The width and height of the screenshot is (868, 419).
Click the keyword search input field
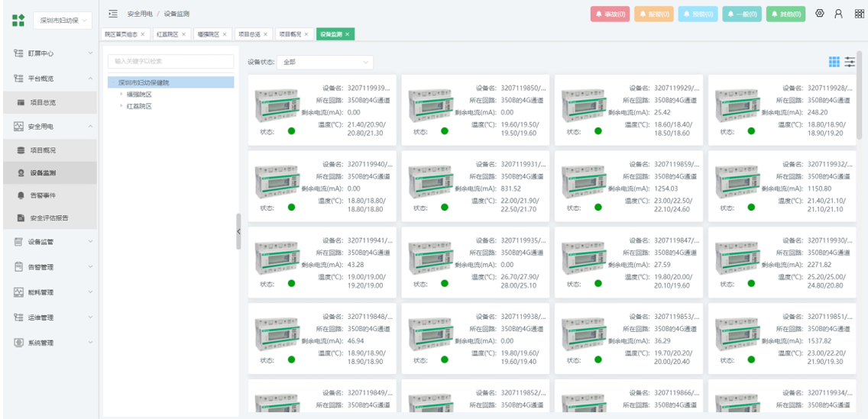pyautogui.click(x=171, y=61)
